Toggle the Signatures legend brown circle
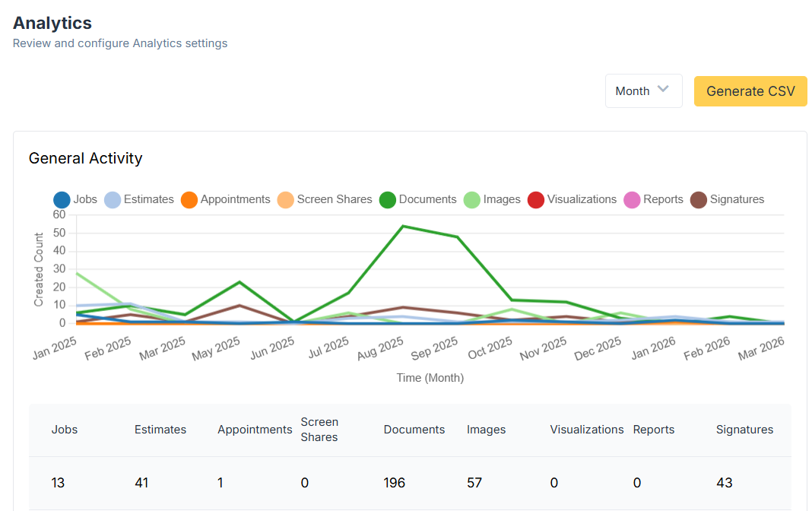 click(699, 200)
